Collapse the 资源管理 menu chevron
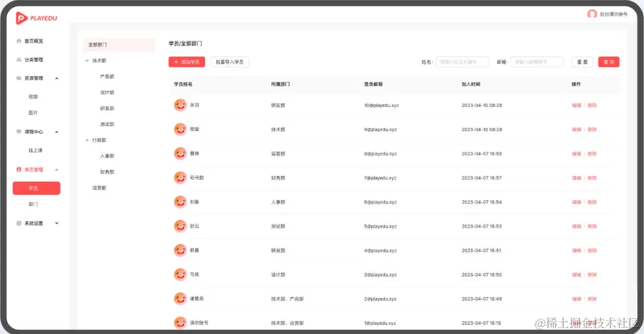 click(x=57, y=78)
